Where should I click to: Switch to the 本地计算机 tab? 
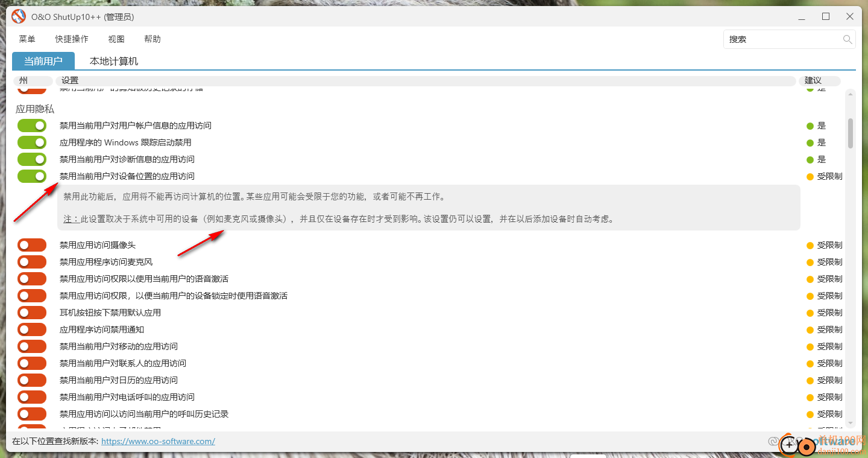click(x=114, y=61)
